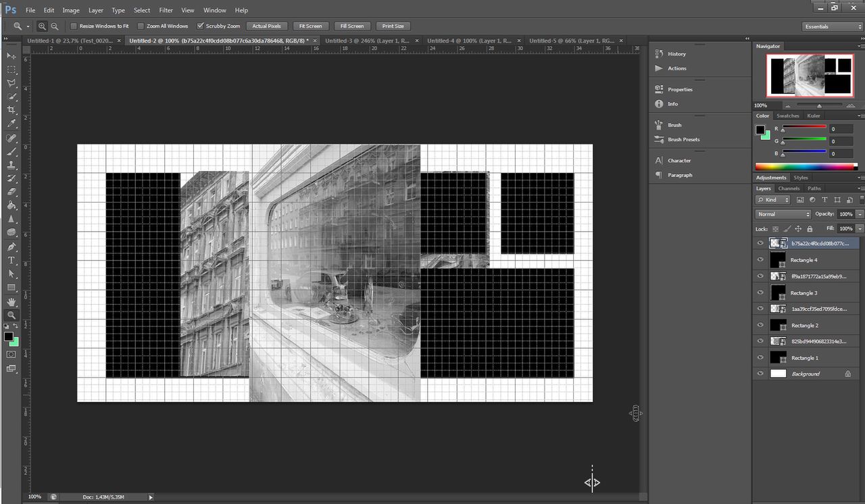Lock layer position icon

[798, 229]
